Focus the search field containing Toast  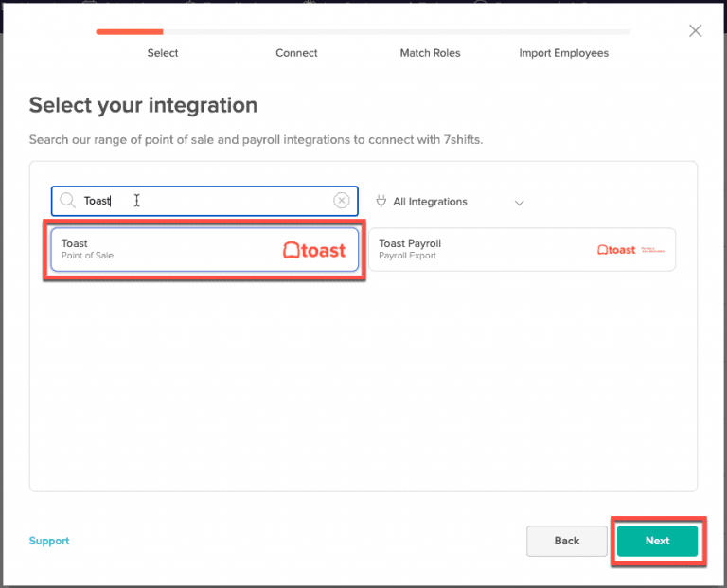[x=208, y=201]
